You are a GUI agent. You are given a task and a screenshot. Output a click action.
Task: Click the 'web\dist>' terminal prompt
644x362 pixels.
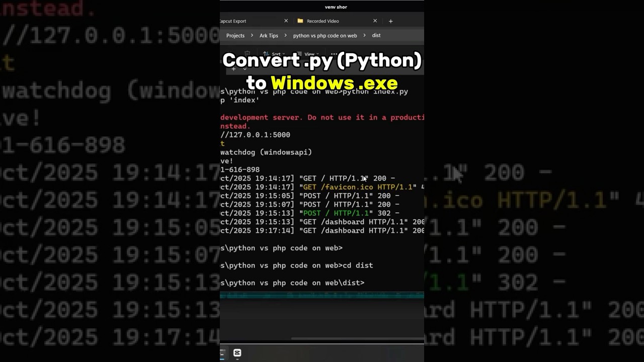(x=292, y=283)
